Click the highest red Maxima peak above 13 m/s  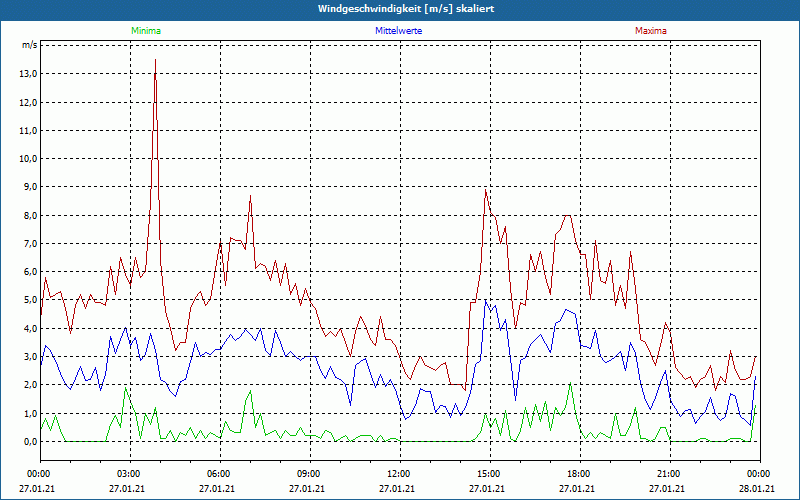point(155,61)
